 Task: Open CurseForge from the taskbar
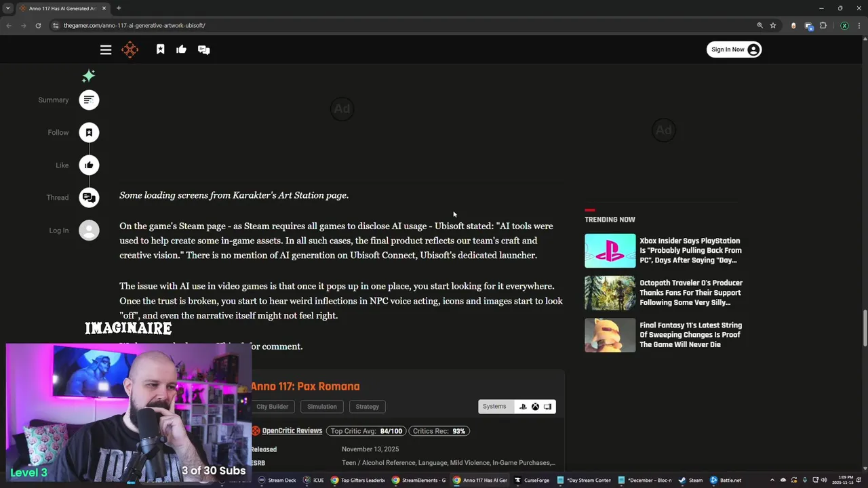(532, 480)
